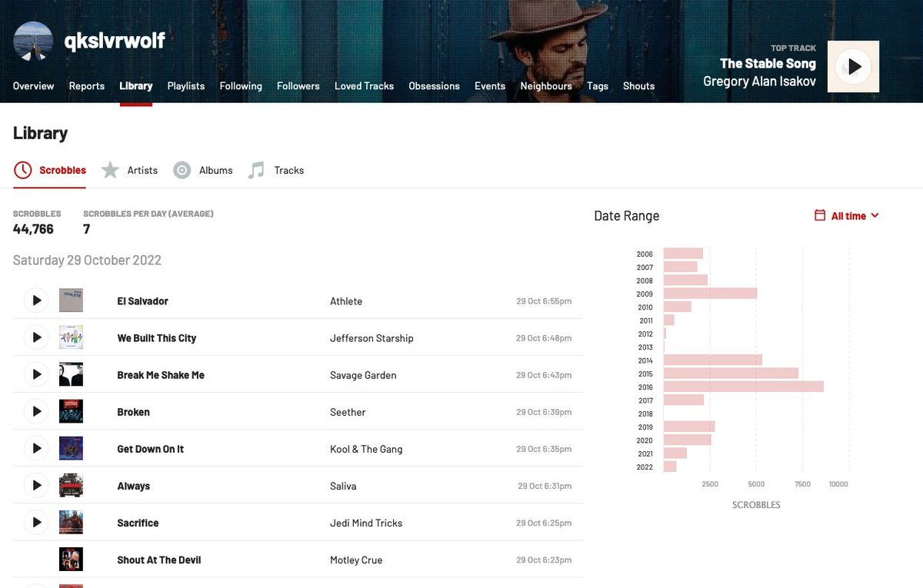Click play button for We Built This City
This screenshot has width=923, height=588.
(x=36, y=337)
